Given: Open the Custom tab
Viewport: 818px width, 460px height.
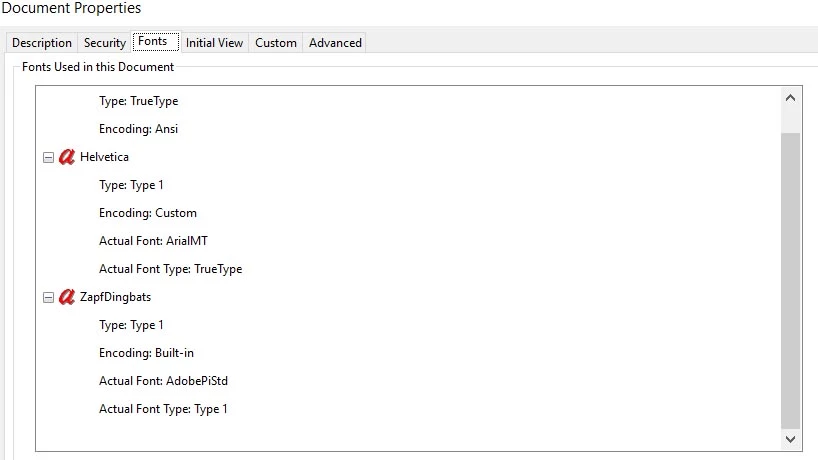Looking at the screenshot, I should pos(275,43).
